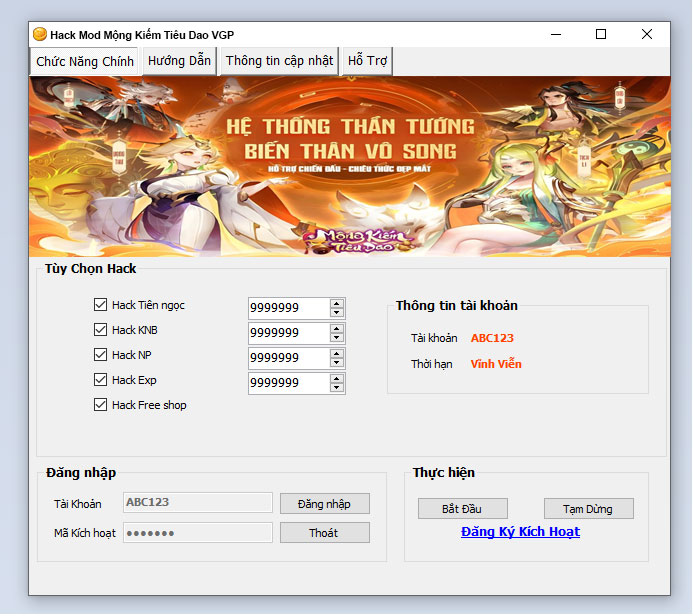Click the gold coin app icon in title bar

pyautogui.click(x=40, y=34)
